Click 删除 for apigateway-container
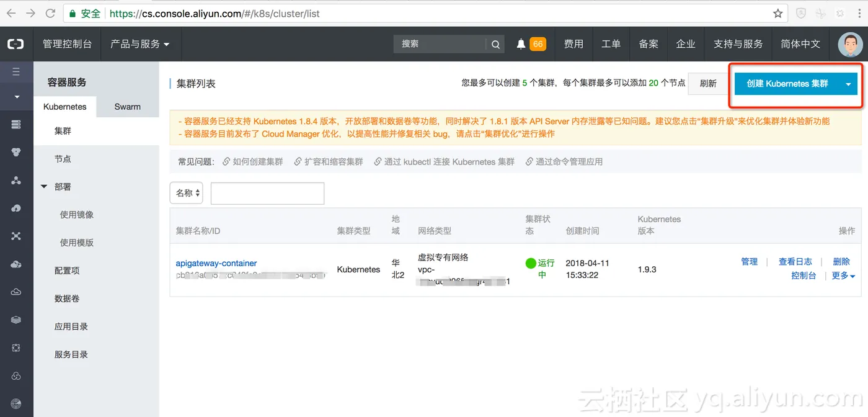This screenshot has width=868, height=417. tap(841, 262)
